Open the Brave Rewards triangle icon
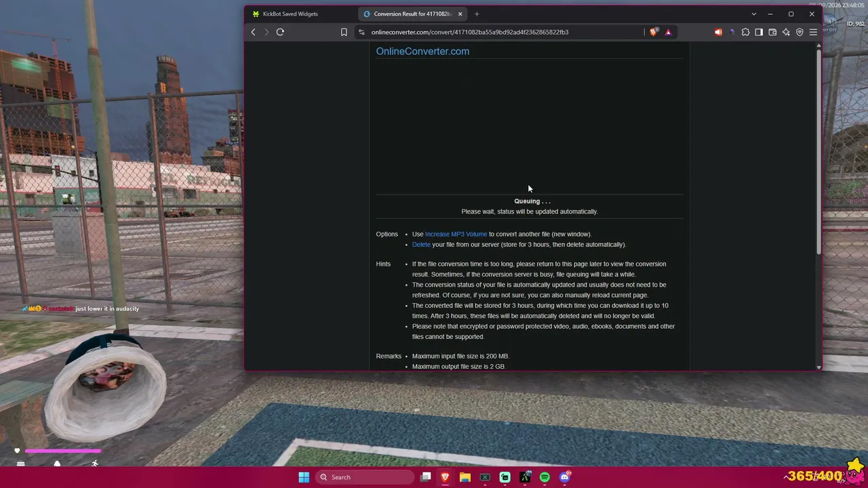Image resolution: width=868 pixels, height=488 pixels. pos(668,32)
